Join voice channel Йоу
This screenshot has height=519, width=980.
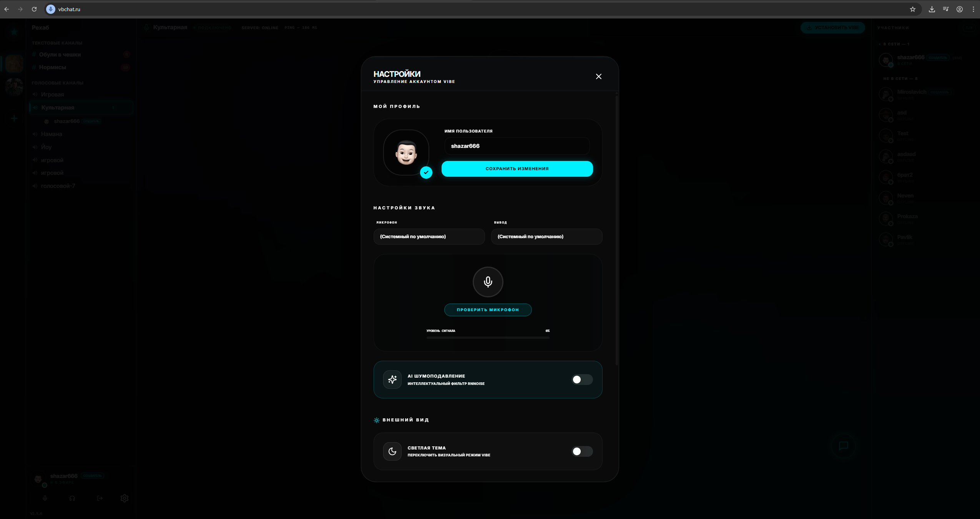point(81,147)
